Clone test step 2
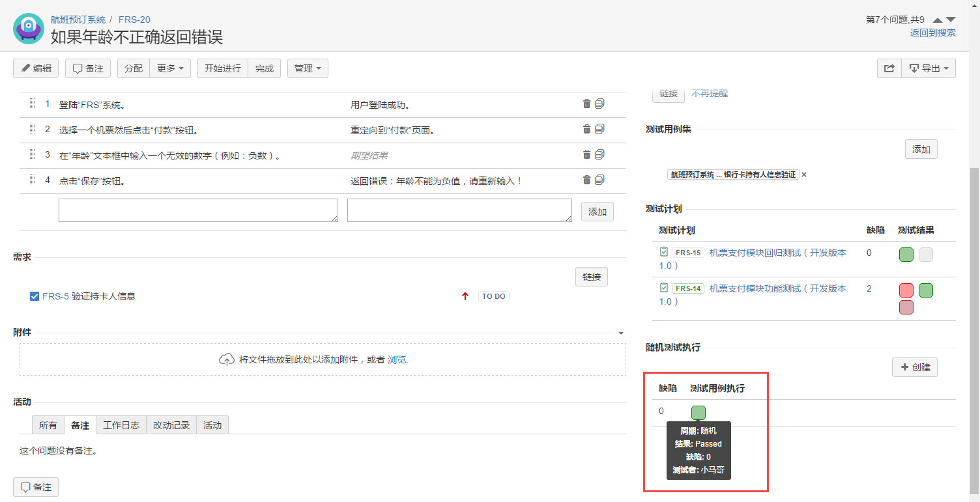Screen dimensions: 980x502 599,129
